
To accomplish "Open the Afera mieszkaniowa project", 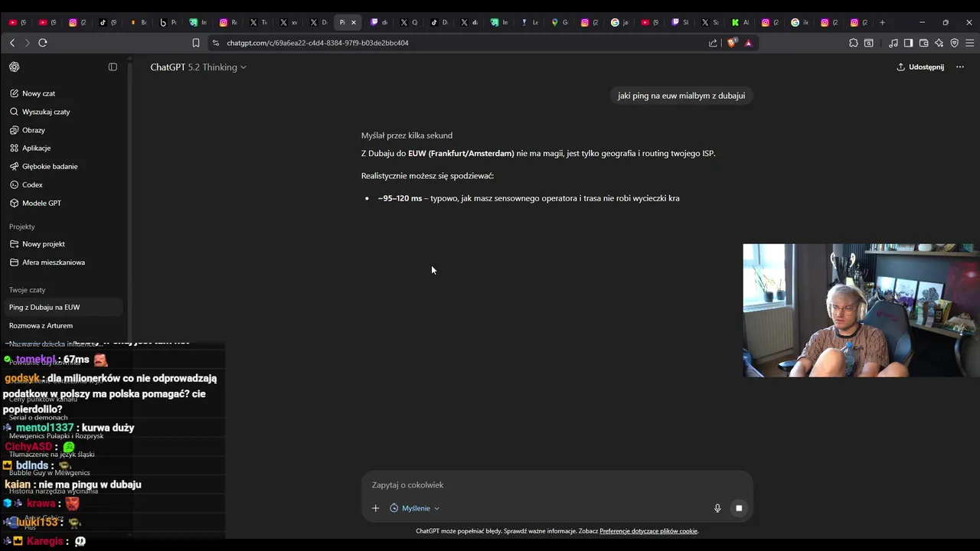I will (x=54, y=262).
